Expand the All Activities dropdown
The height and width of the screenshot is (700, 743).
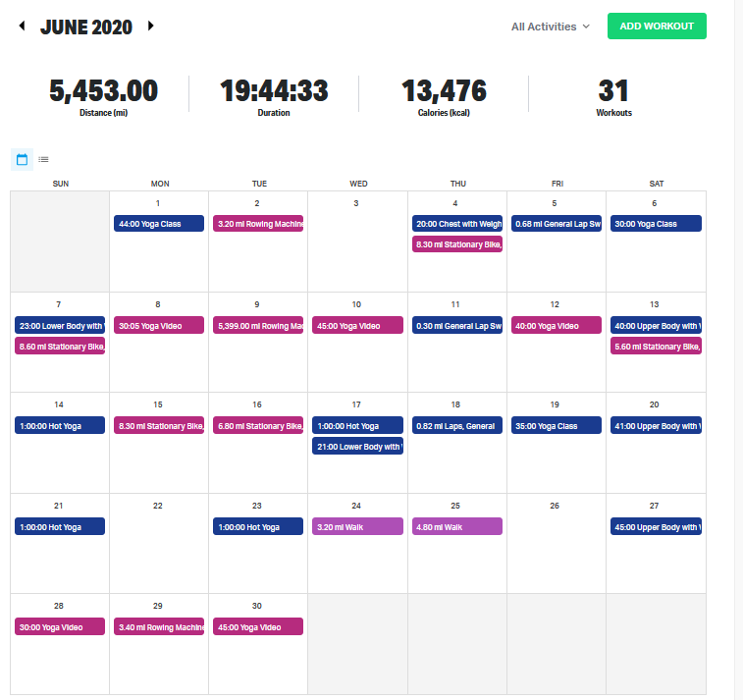click(550, 27)
